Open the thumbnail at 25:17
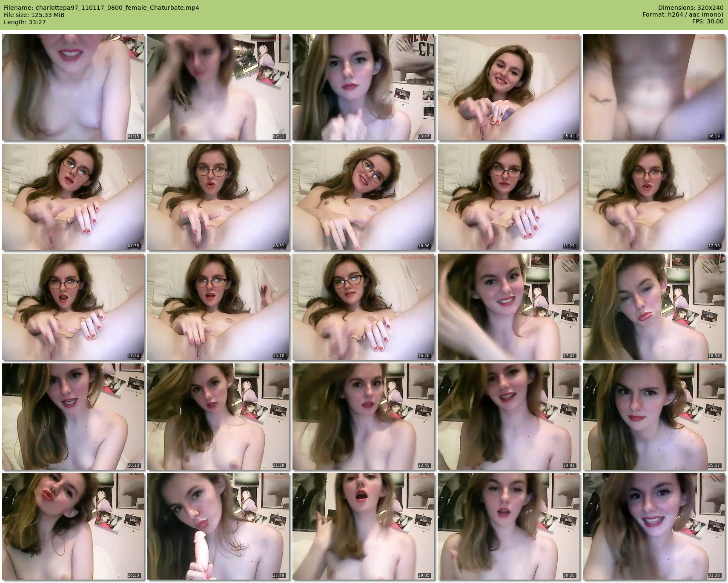This screenshot has width=728, height=583. click(x=654, y=417)
